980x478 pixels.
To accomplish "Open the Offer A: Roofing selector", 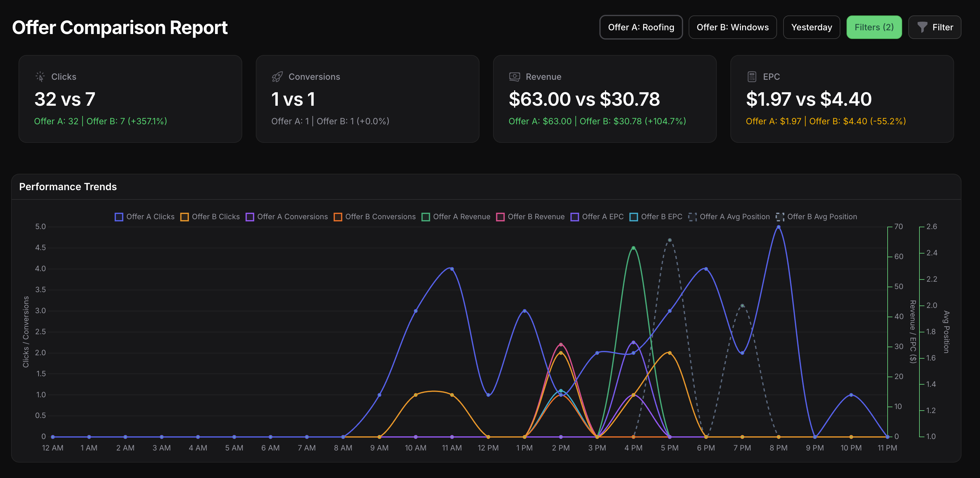I will pos(641,27).
